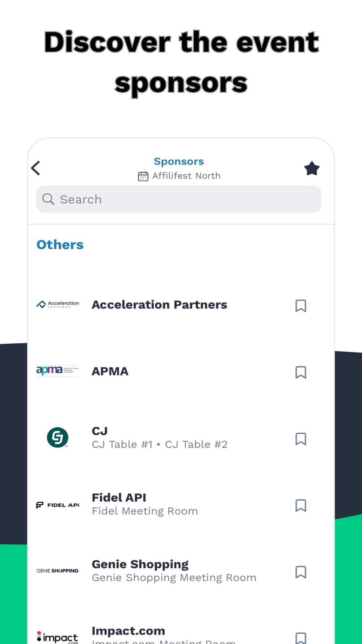The width and height of the screenshot is (362, 644).
Task: Bookmark Genie Shopping sponsor
Action: point(301,572)
